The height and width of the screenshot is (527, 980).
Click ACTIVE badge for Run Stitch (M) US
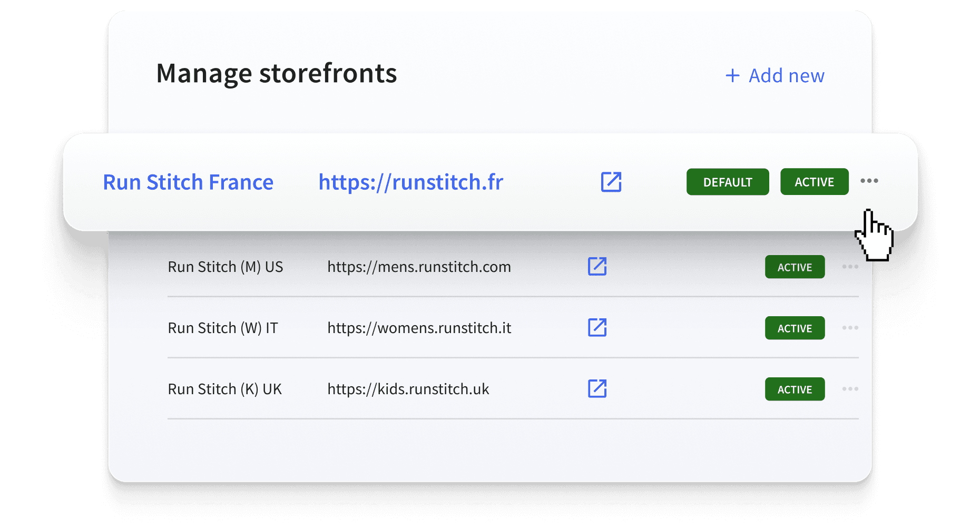(795, 267)
